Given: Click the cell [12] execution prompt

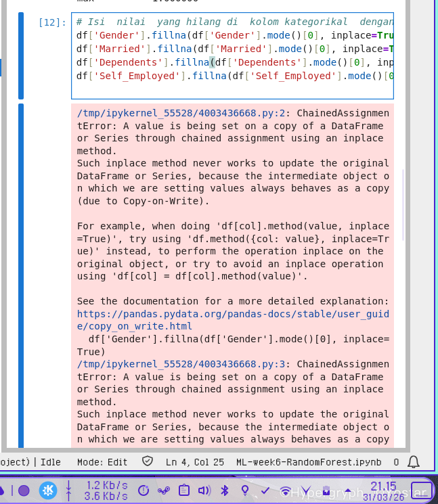Looking at the screenshot, I should point(52,22).
